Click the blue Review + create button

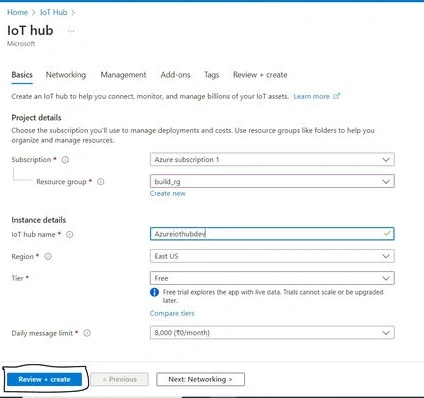[44, 379]
